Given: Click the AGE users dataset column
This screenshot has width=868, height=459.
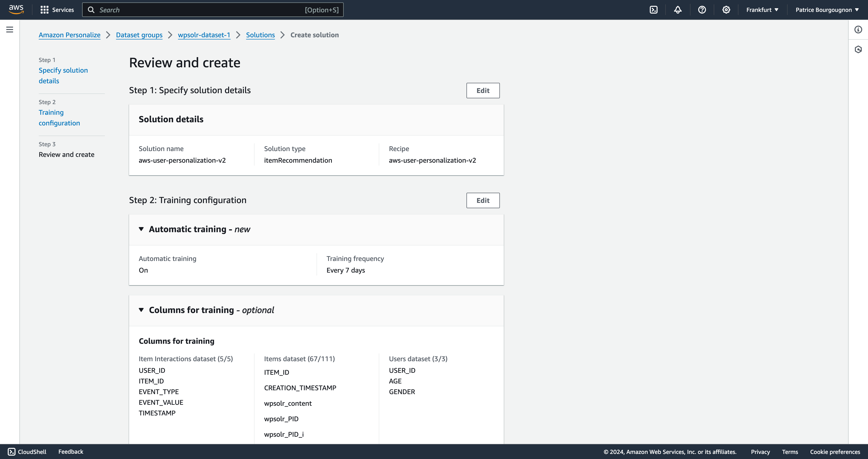Looking at the screenshot, I should tap(395, 381).
